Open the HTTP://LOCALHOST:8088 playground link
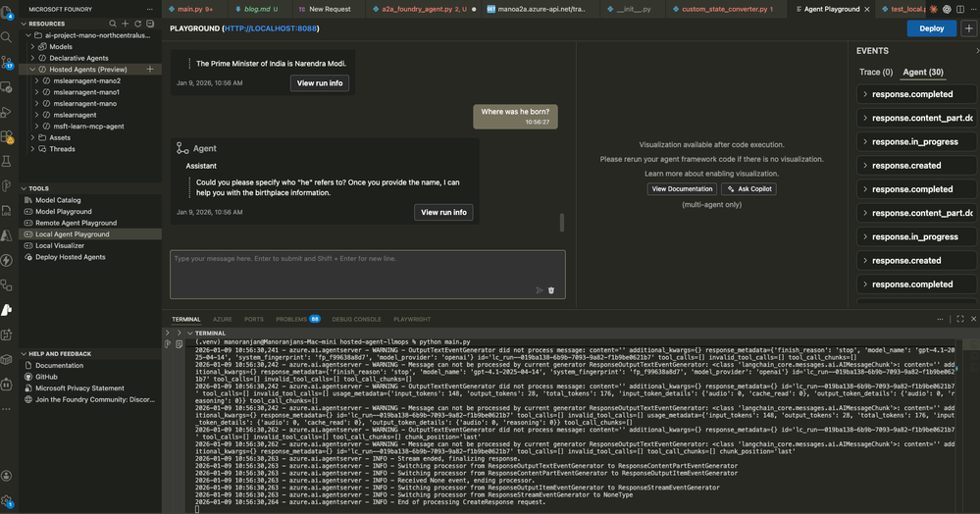The height and width of the screenshot is (514, 980). tap(270, 28)
